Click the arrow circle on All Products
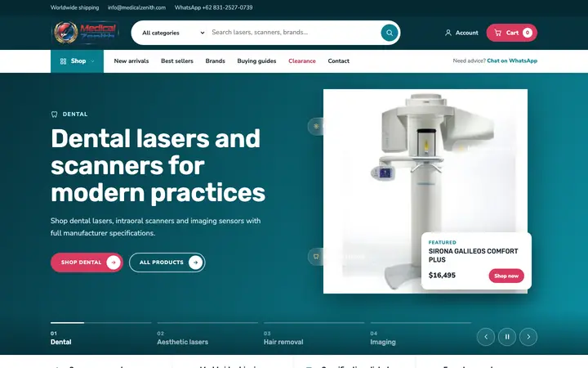The image size is (588, 368). point(195,263)
